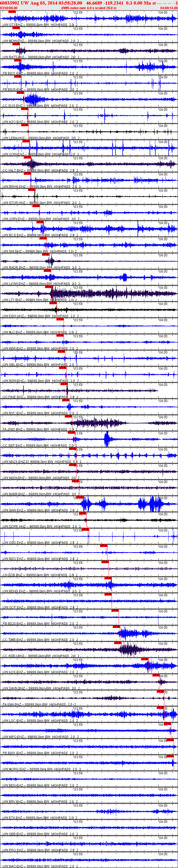Click the event coordinates 46.6689 -119.2341
Image resolution: width=178 pixels, height=868 pixels.
pos(105,3)
